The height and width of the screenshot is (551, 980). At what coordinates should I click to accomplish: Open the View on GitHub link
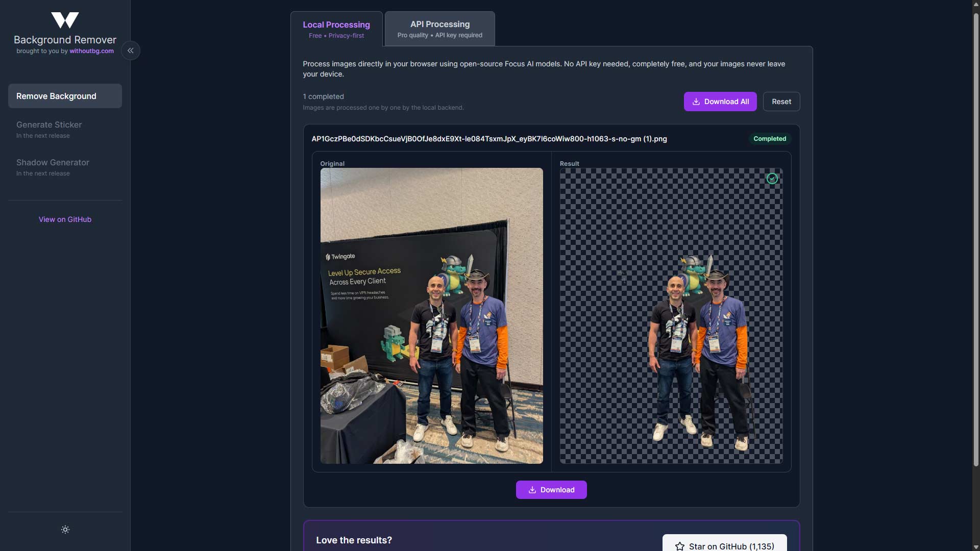(65, 219)
